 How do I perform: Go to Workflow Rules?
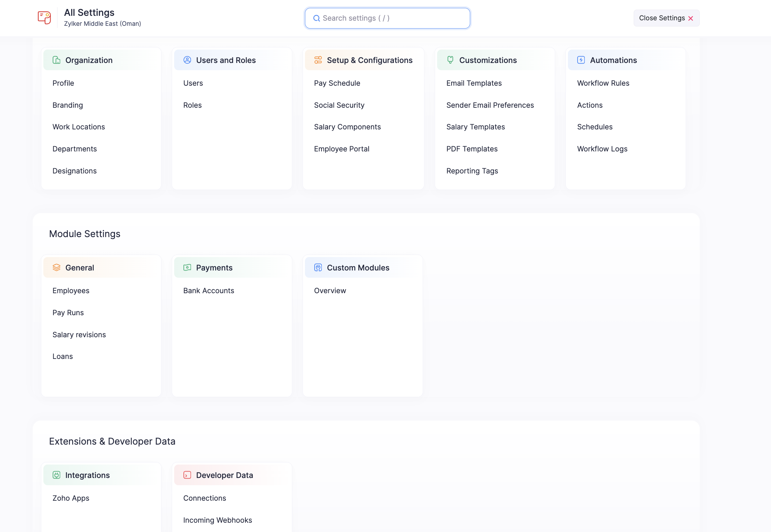pos(603,83)
